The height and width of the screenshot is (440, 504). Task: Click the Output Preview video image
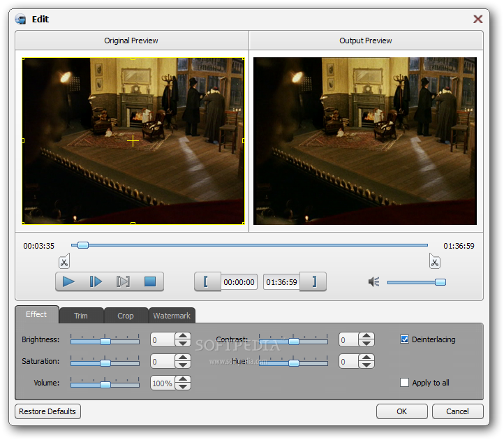coord(365,141)
